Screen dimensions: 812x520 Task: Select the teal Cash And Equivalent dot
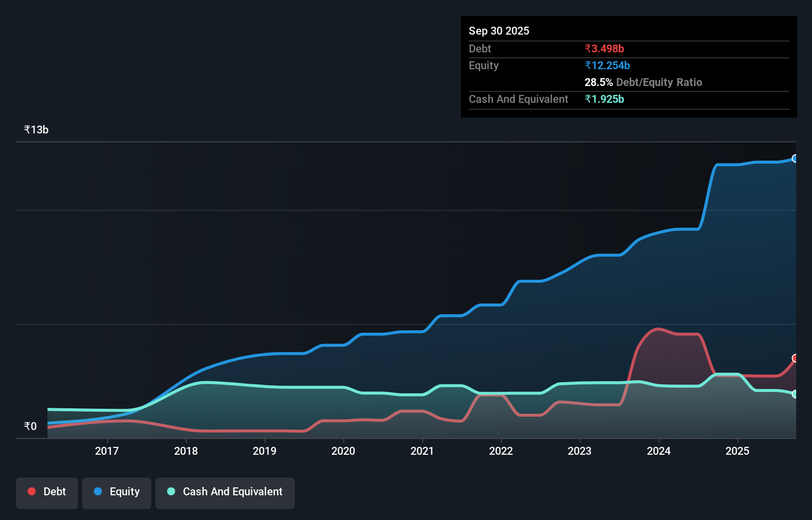click(170, 491)
